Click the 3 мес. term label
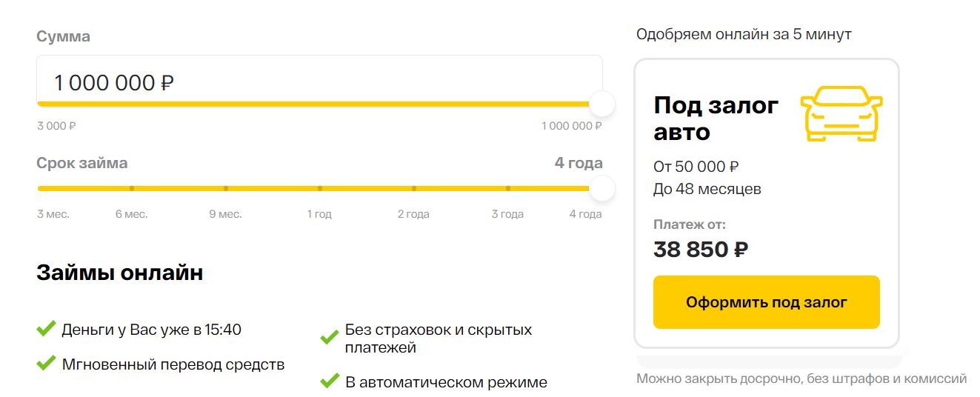 53,214
